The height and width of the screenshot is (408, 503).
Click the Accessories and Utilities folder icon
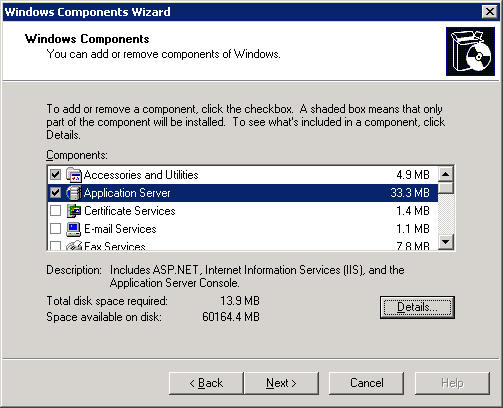pos(74,175)
